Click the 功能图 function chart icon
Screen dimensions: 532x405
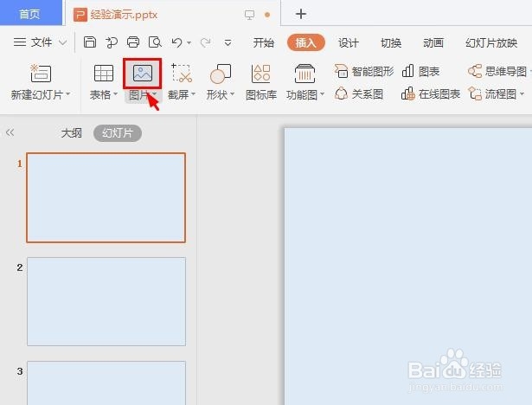[x=304, y=74]
